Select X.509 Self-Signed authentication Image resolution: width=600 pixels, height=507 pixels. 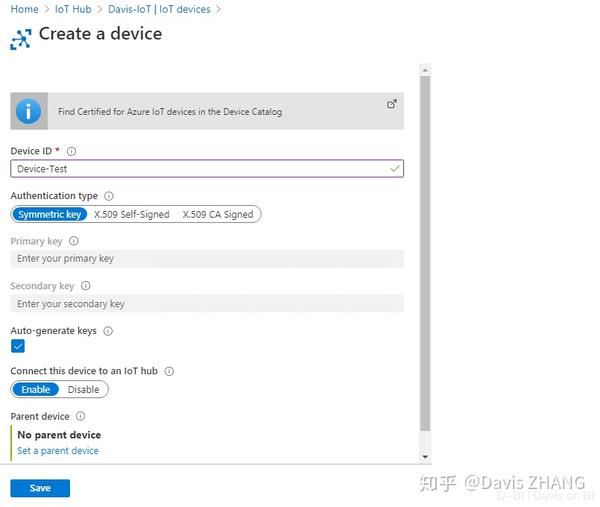[132, 214]
